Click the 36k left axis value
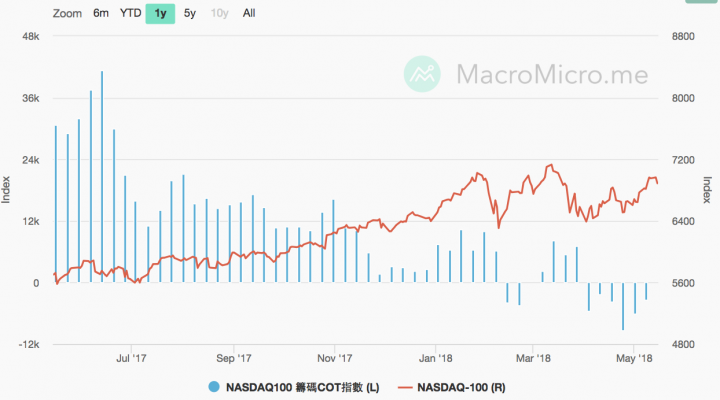Viewport: 720px width, 400px height. [31, 98]
